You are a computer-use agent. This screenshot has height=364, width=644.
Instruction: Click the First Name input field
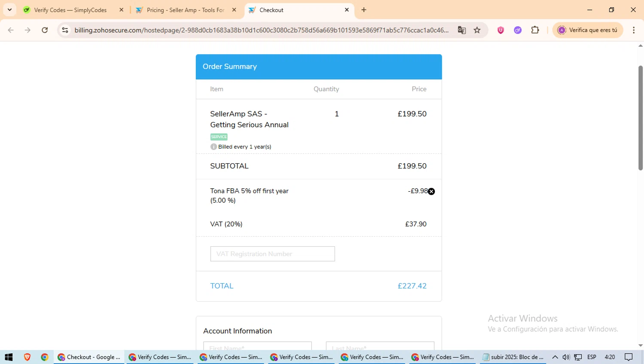[x=257, y=346]
